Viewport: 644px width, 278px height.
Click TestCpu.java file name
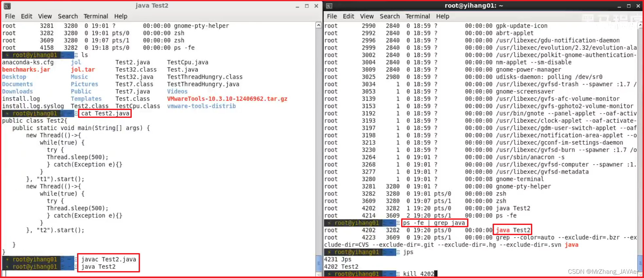click(x=187, y=62)
